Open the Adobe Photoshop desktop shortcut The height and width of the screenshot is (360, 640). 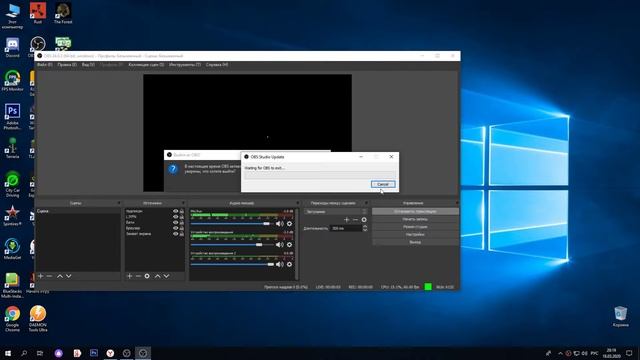coord(12,116)
